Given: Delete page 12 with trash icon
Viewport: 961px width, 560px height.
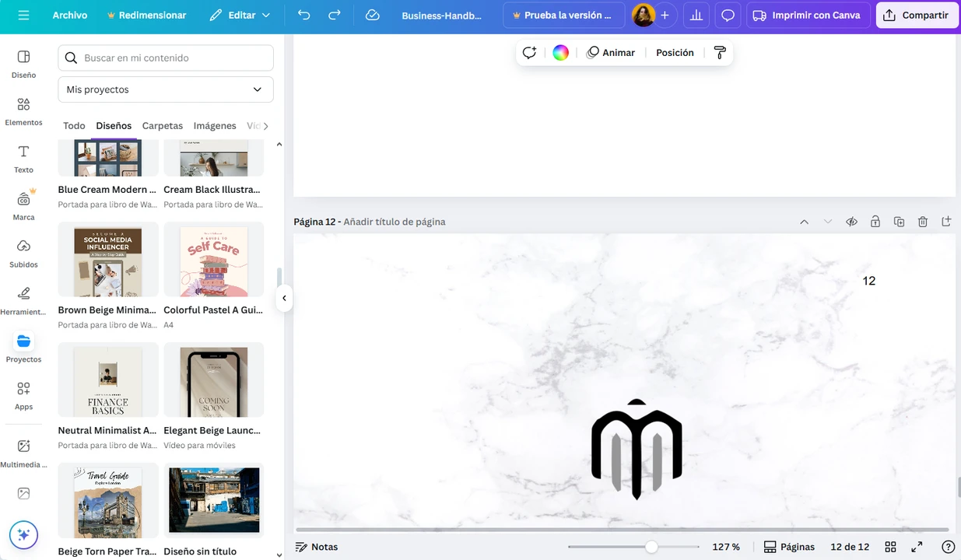Looking at the screenshot, I should tap(923, 222).
